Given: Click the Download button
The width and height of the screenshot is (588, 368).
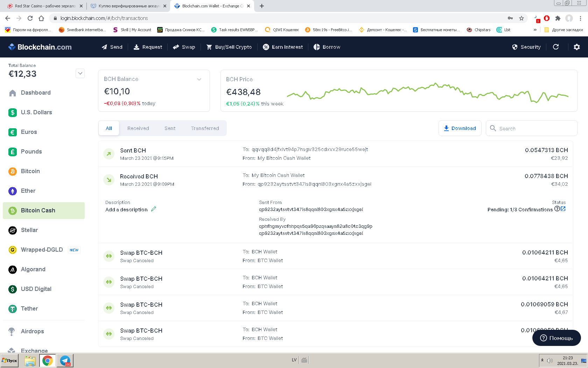Looking at the screenshot, I should 460,128.
